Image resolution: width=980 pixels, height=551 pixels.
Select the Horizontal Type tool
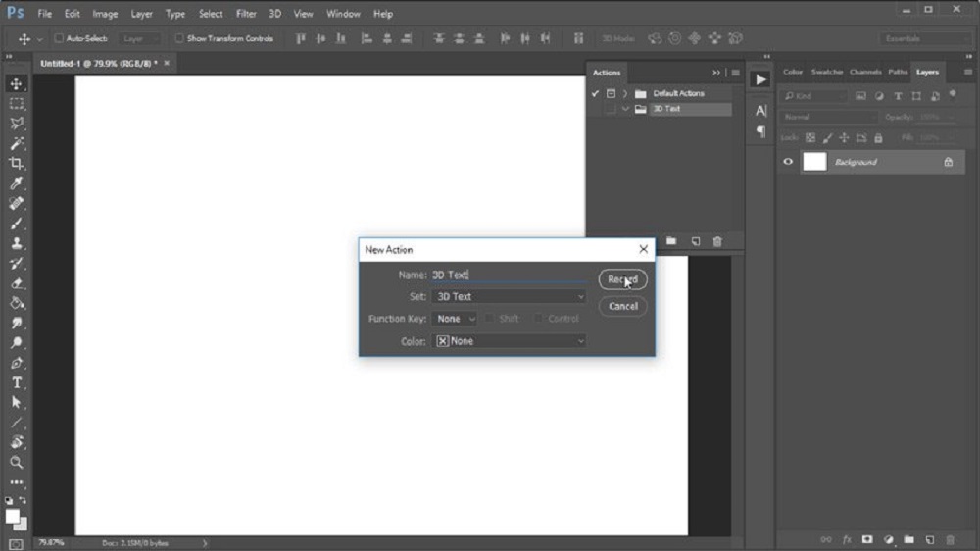click(x=17, y=382)
